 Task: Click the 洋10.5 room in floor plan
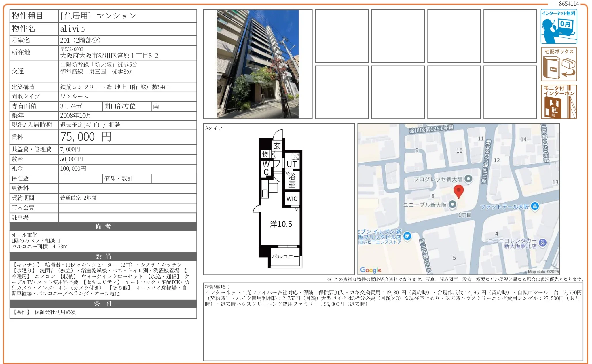[280, 224]
